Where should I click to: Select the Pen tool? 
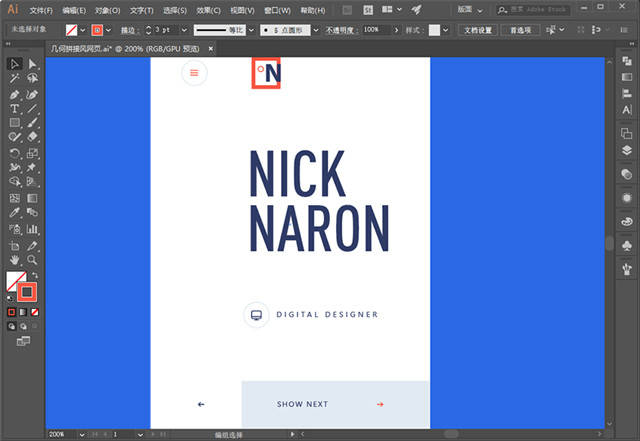pyautogui.click(x=15, y=93)
